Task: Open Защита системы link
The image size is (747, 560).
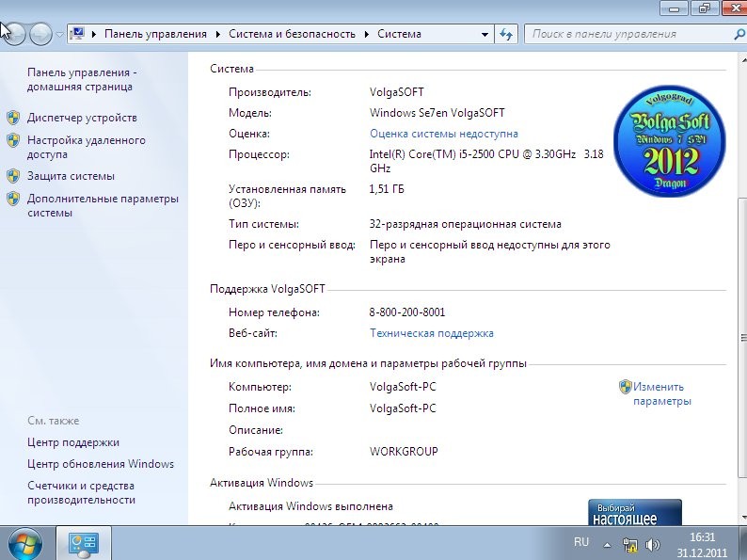Action: [71, 176]
